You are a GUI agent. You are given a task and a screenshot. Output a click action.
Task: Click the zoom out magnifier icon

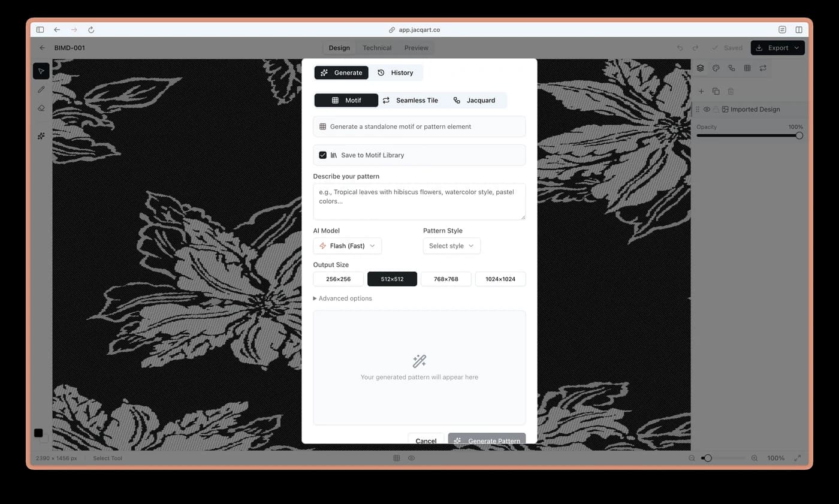[692, 458]
